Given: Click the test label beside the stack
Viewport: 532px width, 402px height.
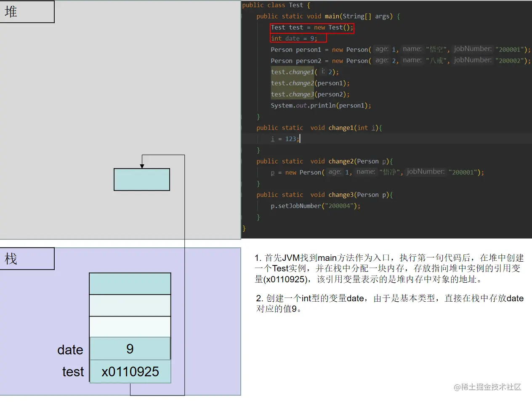Looking at the screenshot, I should coord(73,371).
